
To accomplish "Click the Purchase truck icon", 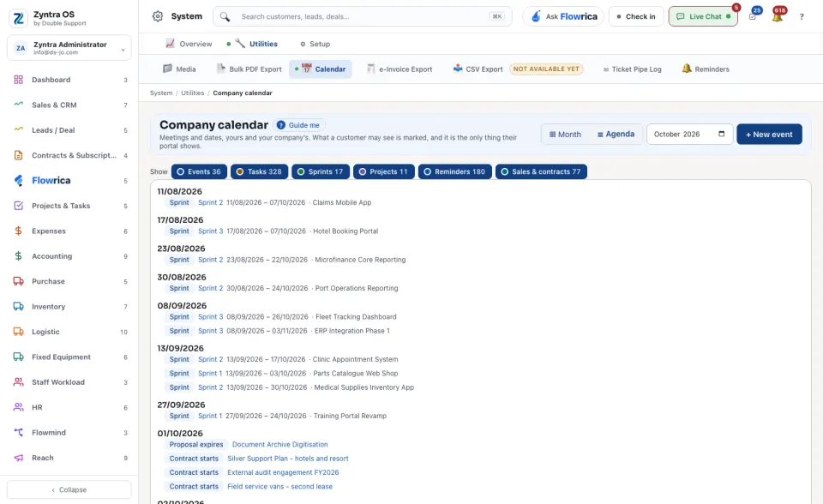I will (x=18, y=281).
